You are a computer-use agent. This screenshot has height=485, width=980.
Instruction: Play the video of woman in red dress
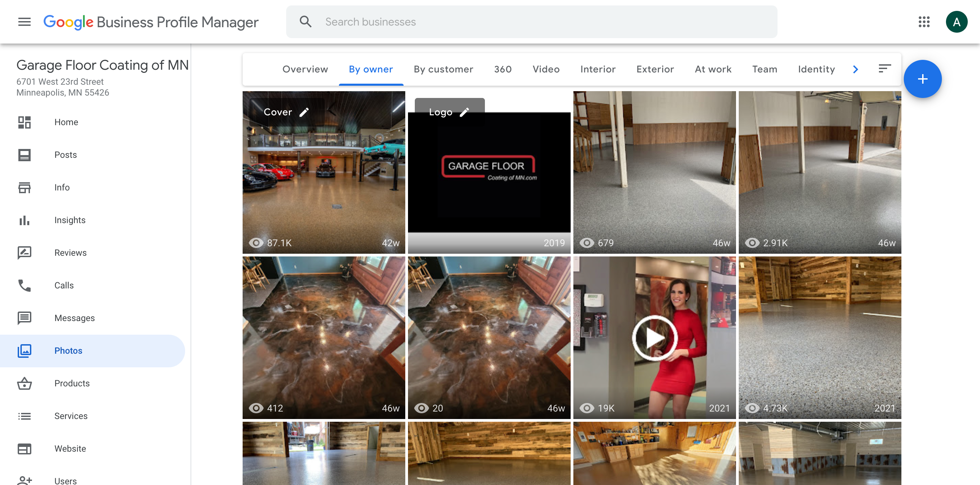coord(654,338)
